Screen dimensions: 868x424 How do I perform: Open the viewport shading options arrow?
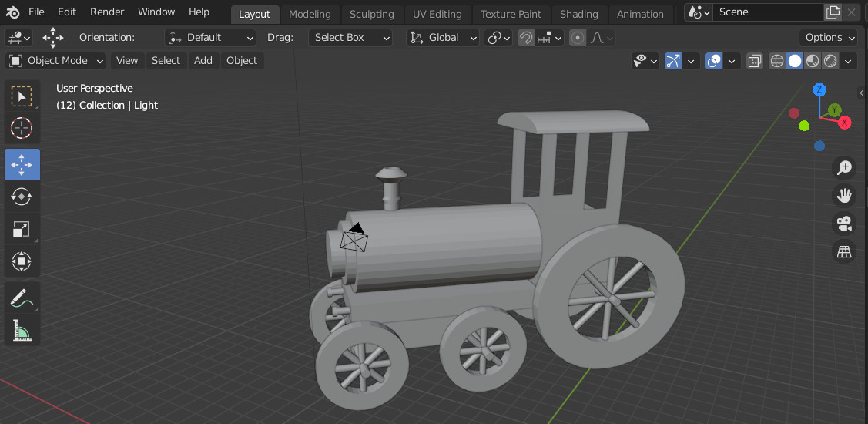coord(849,61)
